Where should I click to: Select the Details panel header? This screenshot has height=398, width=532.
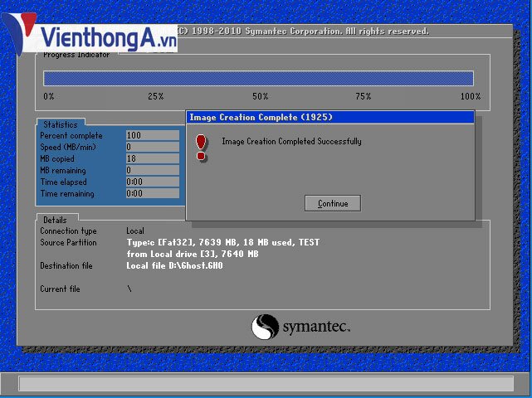pyautogui.click(x=55, y=220)
